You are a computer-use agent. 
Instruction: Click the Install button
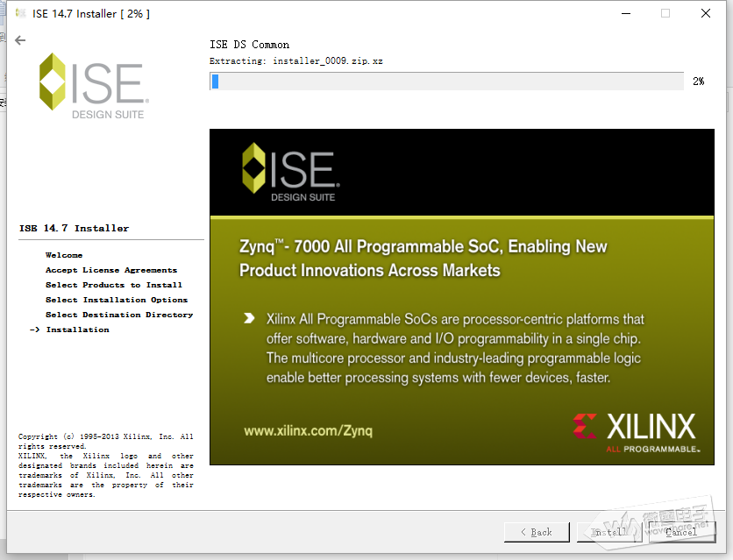click(609, 532)
